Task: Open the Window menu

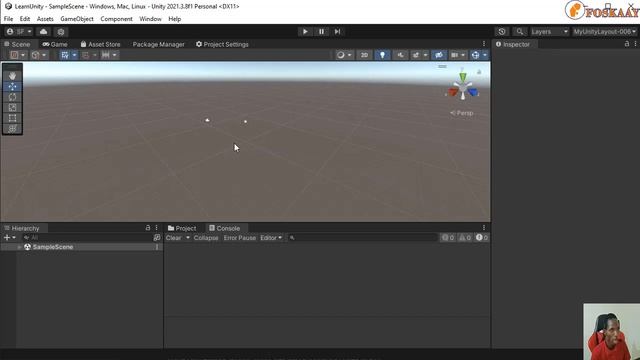Action: tap(150, 19)
